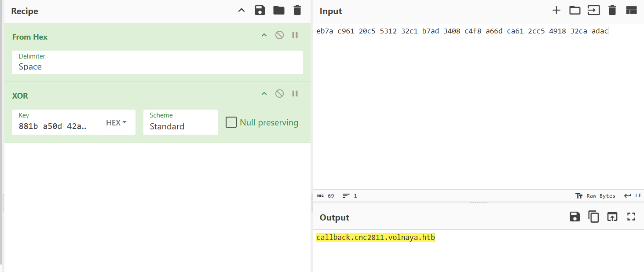The image size is (644, 272).
Task: Open a file as input
Action: tap(594, 10)
